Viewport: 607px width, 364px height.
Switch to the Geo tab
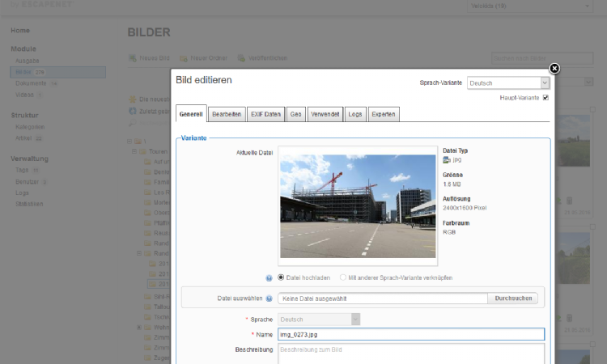[x=296, y=114]
